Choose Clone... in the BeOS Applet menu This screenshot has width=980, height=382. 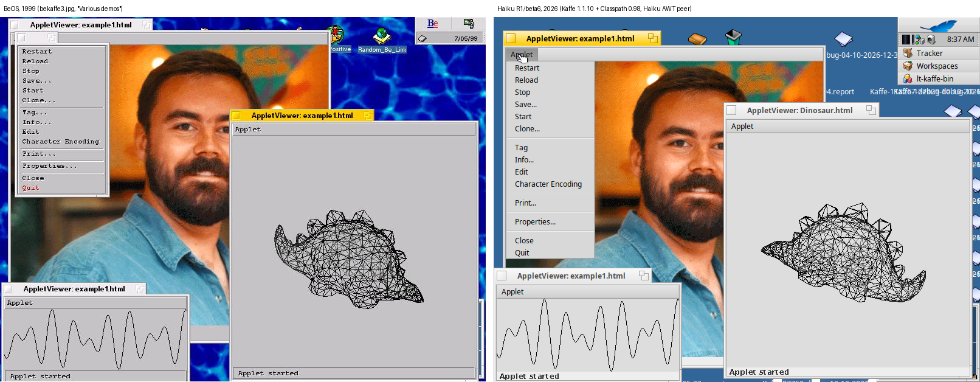pos(63,100)
